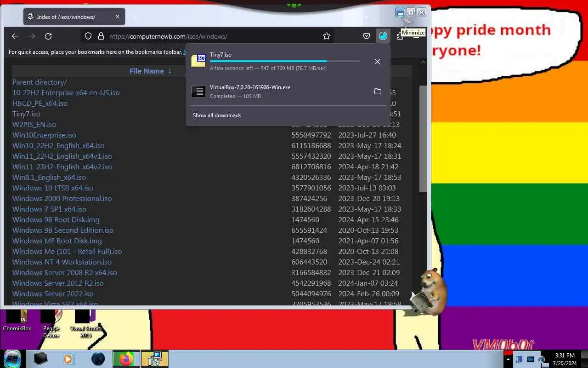Viewport: 588px width, 368px height.
Task: Click Tiny7.iso link in file list
Action: pos(26,114)
